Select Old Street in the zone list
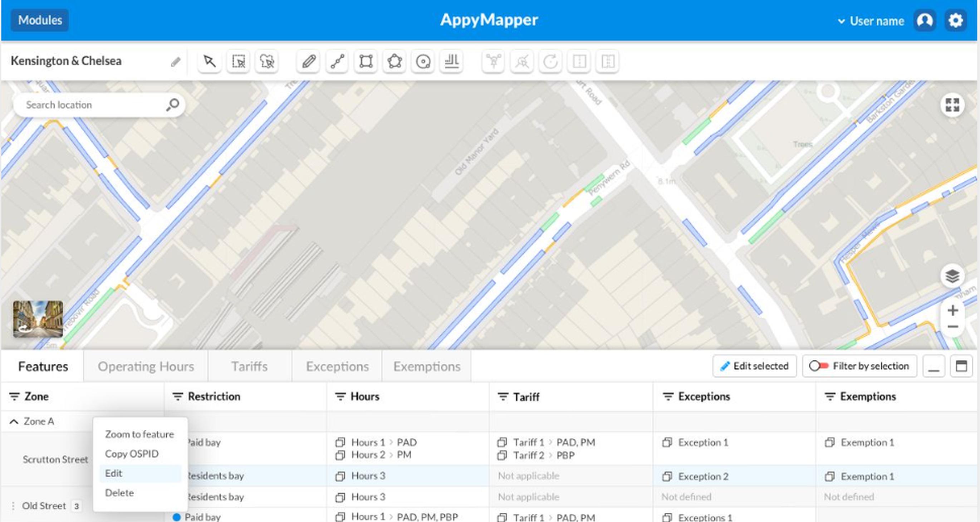The height and width of the screenshot is (522, 980). click(x=44, y=506)
